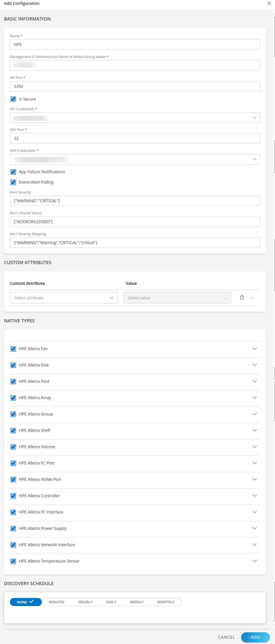The image size is (275, 644).
Task: Expand the HPE Alletra Group row
Action: tap(255, 414)
